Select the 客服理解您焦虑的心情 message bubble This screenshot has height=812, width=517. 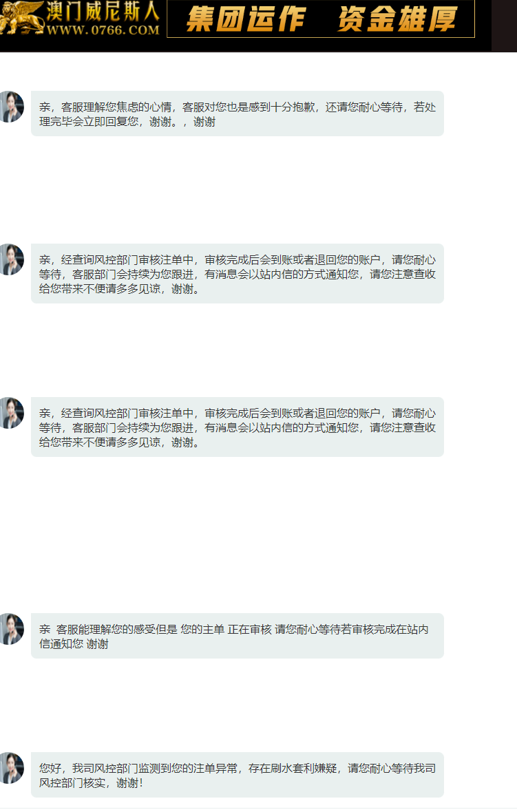coord(238,114)
